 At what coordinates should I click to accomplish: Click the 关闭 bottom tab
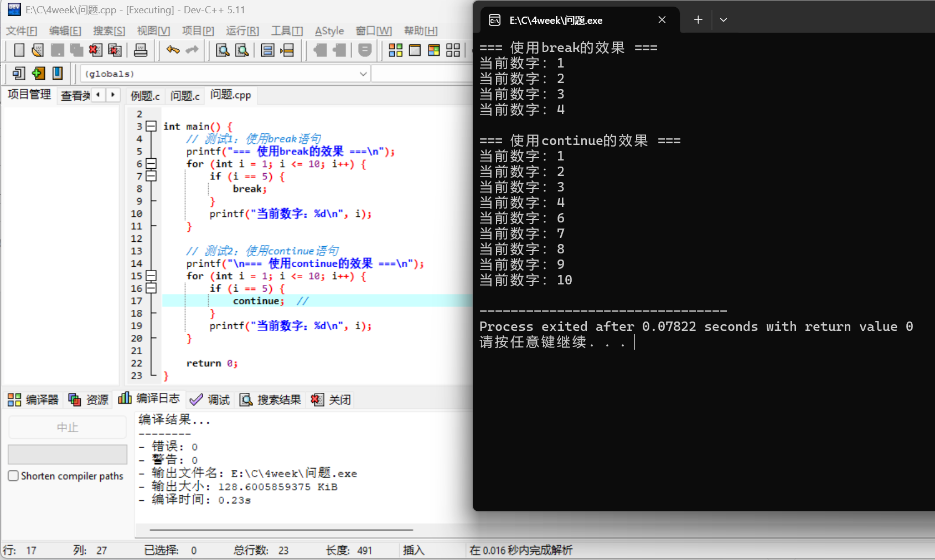pos(331,400)
